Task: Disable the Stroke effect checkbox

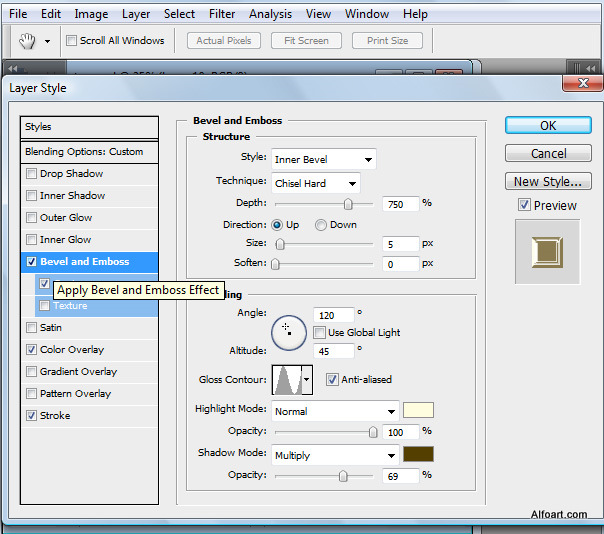Action: pos(32,416)
